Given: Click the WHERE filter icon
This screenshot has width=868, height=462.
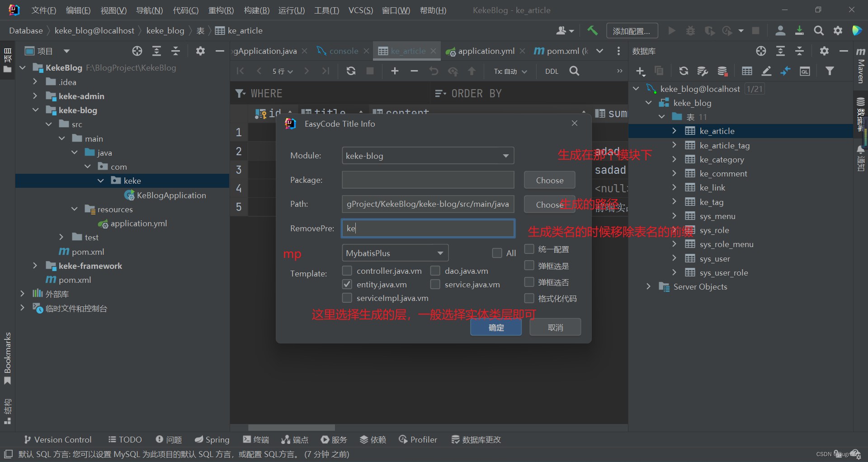Looking at the screenshot, I should pos(241,93).
